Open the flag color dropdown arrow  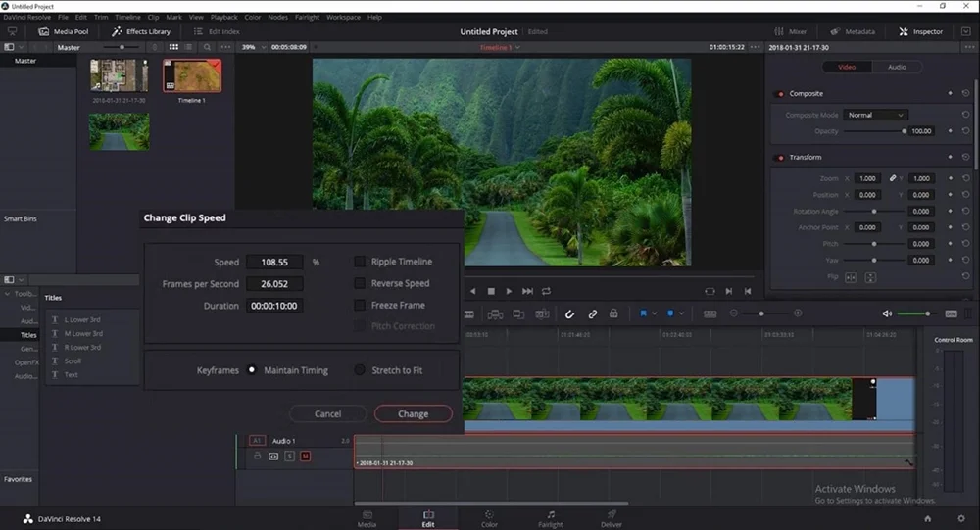click(654, 313)
